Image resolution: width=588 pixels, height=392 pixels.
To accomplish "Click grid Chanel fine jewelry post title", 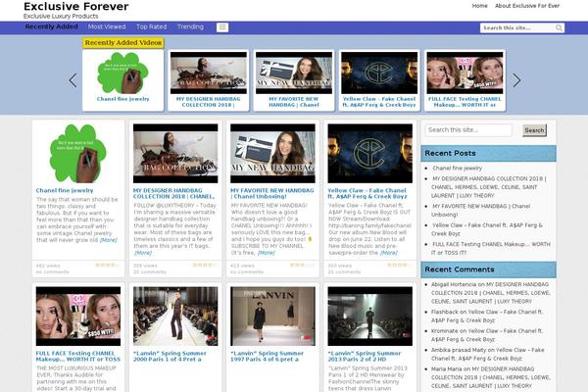I will (x=65, y=190).
